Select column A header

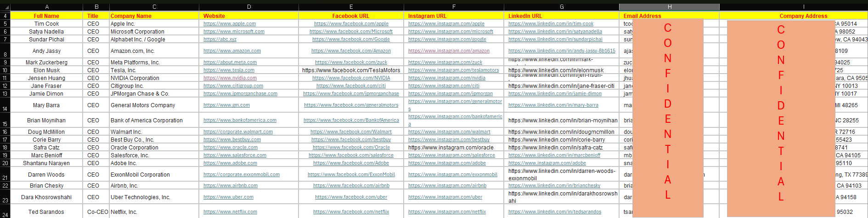[47, 7]
